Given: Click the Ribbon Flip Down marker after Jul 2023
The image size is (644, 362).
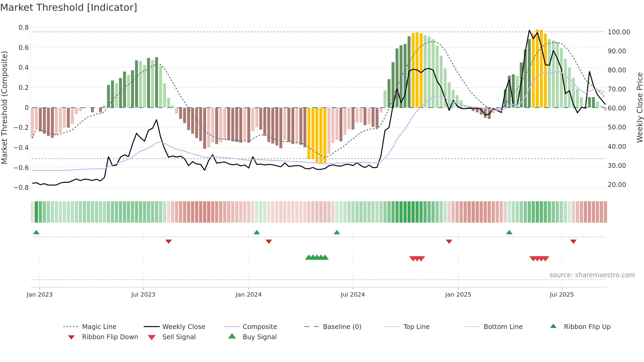Looking at the screenshot, I should (x=169, y=242).
